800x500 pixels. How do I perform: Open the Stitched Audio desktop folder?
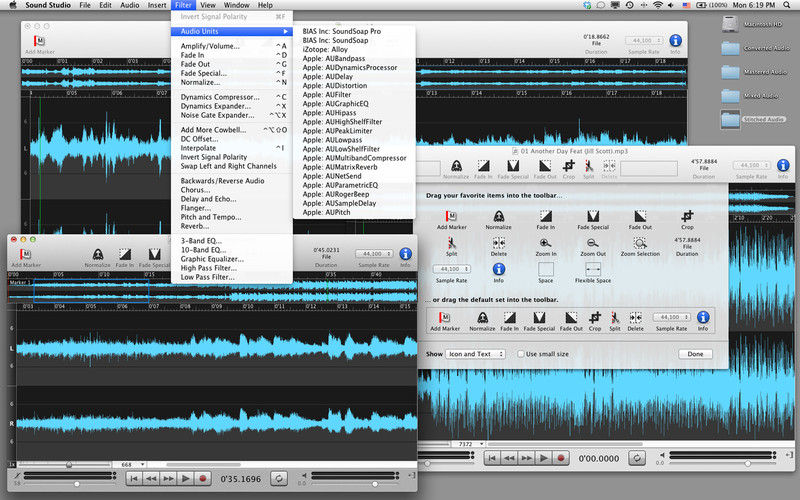coord(731,119)
